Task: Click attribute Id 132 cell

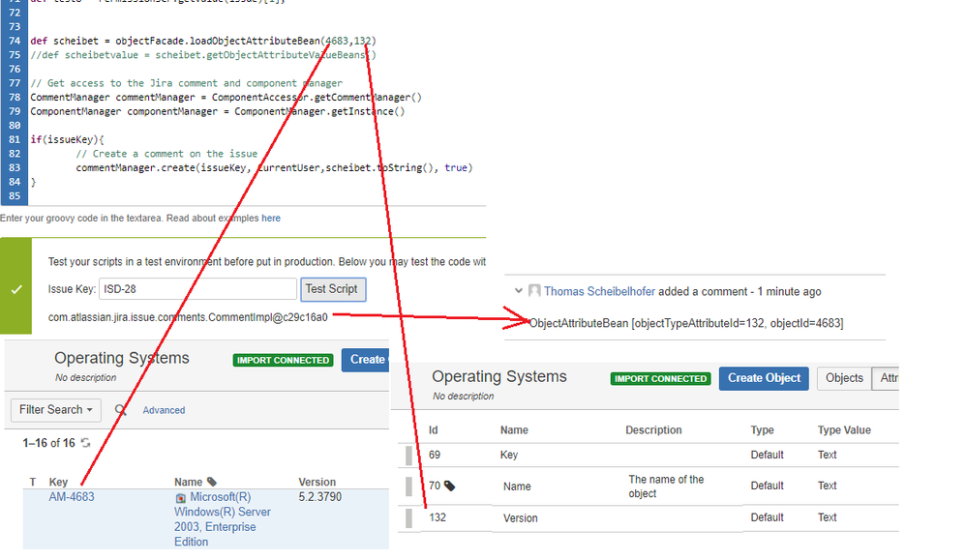Action: (438, 517)
